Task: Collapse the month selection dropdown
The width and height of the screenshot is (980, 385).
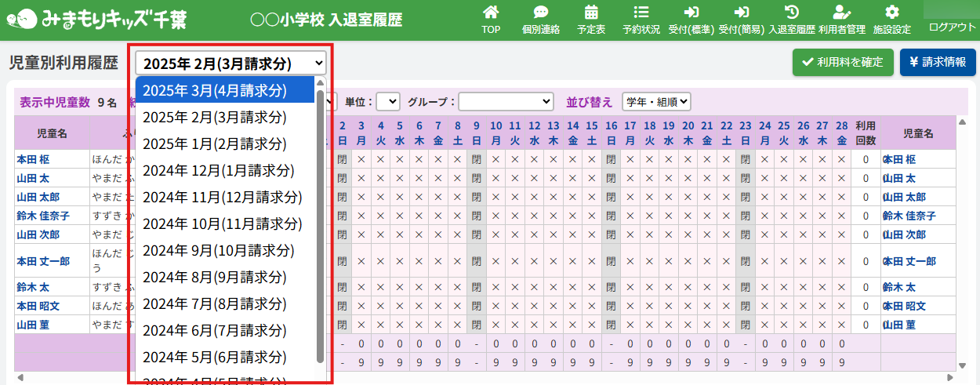Action: 230,64
